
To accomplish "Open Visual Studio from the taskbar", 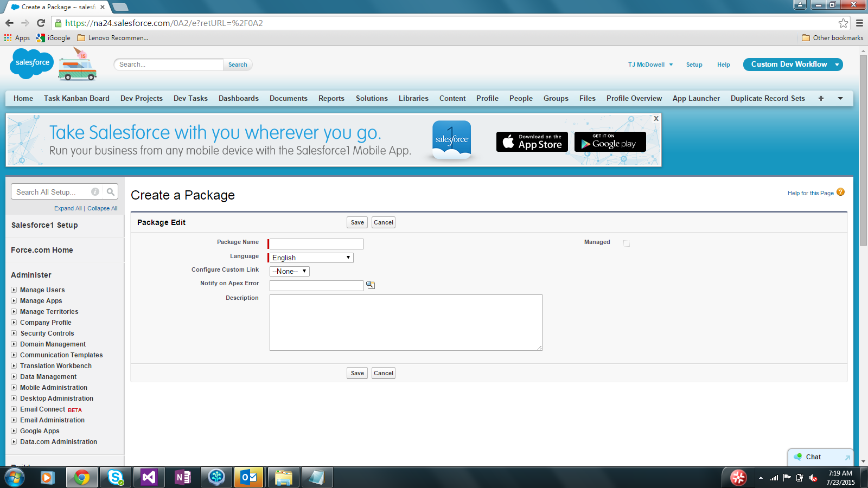I will [149, 478].
